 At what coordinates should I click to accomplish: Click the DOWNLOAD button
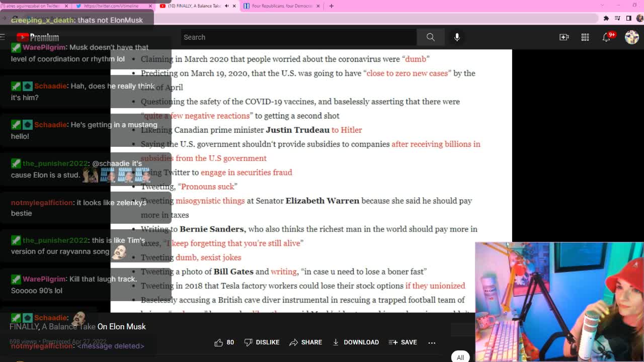356,342
